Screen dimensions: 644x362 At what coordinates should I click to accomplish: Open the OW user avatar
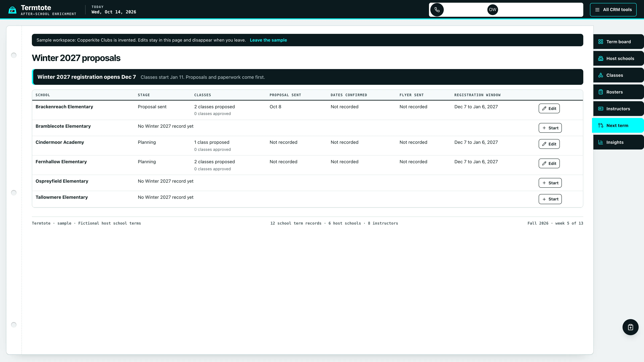point(493,10)
